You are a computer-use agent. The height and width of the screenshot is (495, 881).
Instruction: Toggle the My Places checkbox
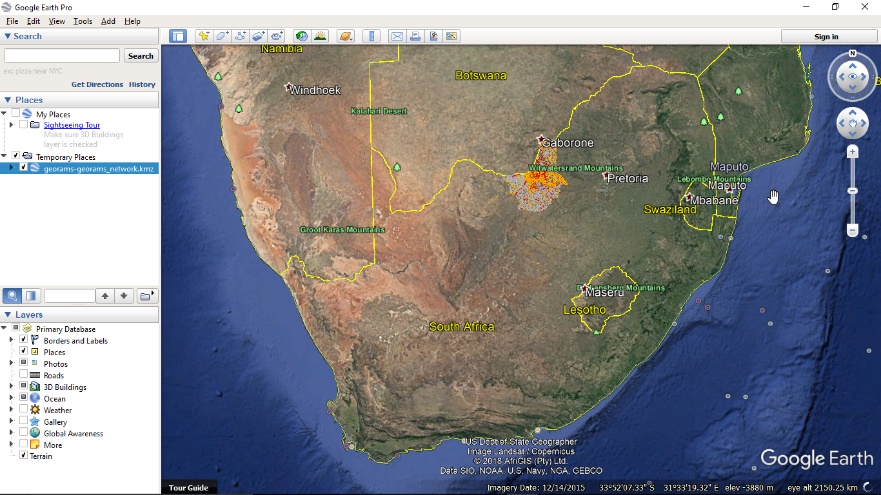(16, 113)
